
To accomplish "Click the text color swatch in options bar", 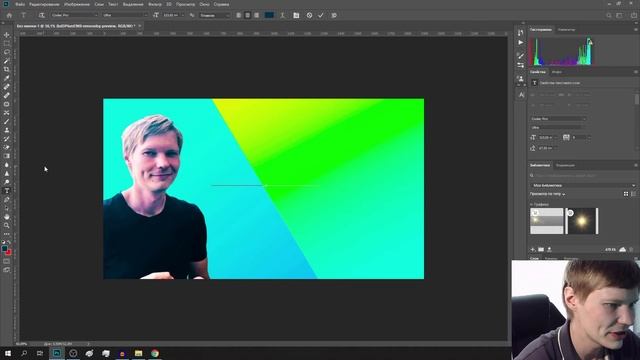I will (x=269, y=15).
